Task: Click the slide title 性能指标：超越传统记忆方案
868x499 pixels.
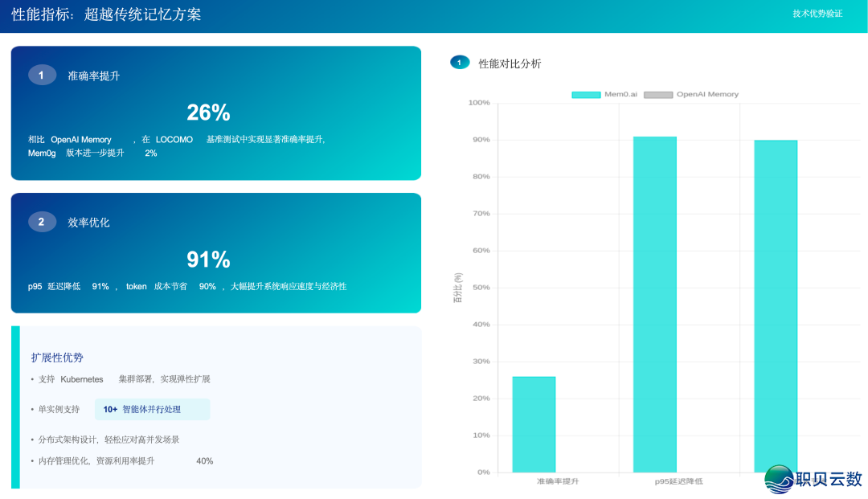Action: [x=106, y=14]
